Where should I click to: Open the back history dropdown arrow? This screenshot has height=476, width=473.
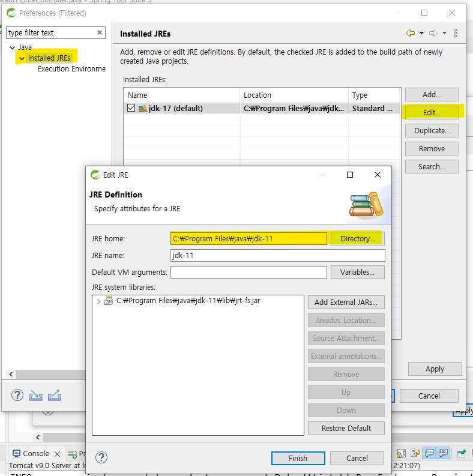422,33
